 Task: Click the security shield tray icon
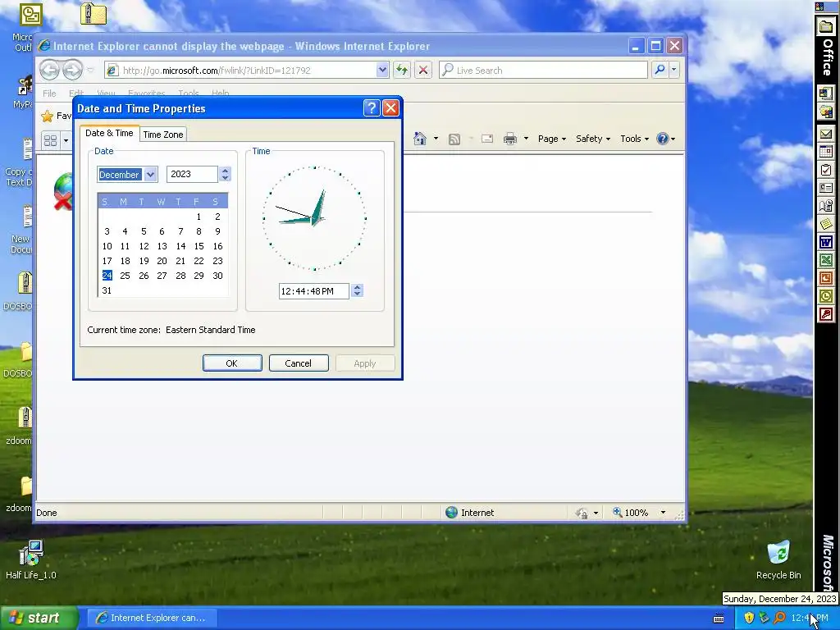(x=749, y=618)
